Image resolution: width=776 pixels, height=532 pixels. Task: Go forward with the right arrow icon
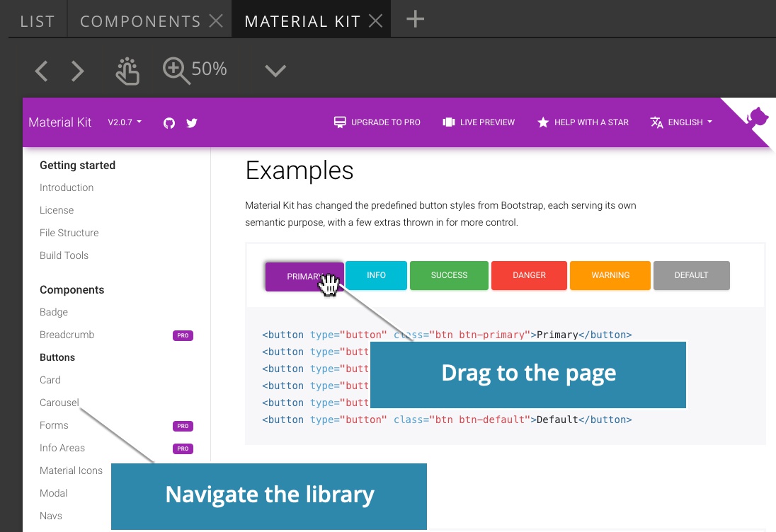pyautogui.click(x=78, y=71)
